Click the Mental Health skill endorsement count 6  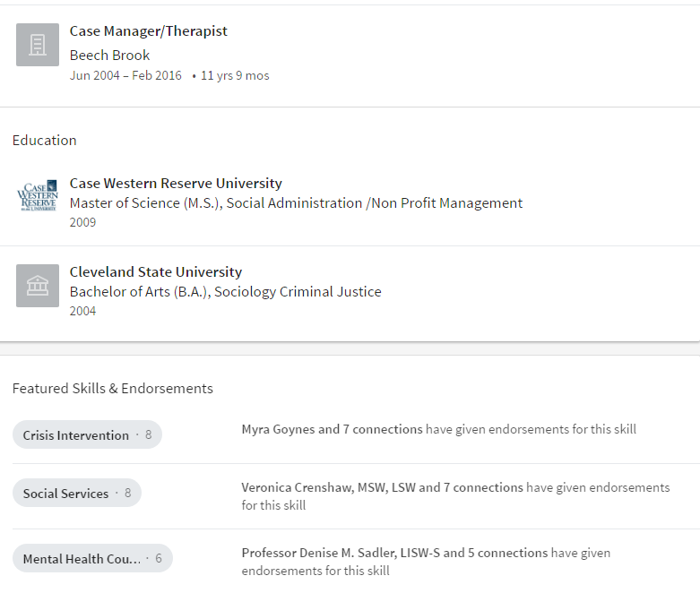pos(159,559)
